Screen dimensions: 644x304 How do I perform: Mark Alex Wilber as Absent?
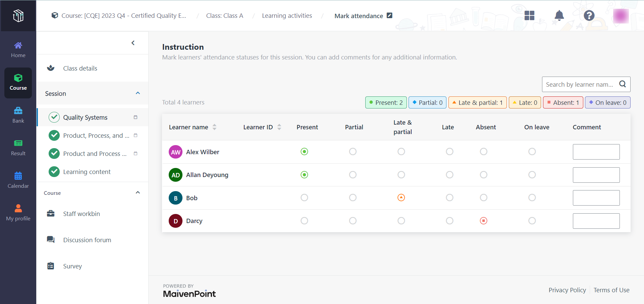pyautogui.click(x=483, y=152)
